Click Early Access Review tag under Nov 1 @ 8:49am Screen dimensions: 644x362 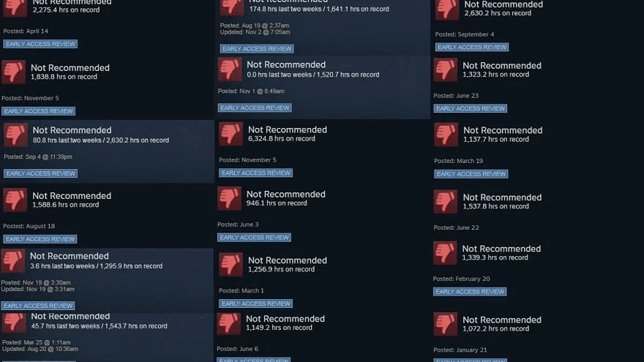pyautogui.click(x=255, y=108)
